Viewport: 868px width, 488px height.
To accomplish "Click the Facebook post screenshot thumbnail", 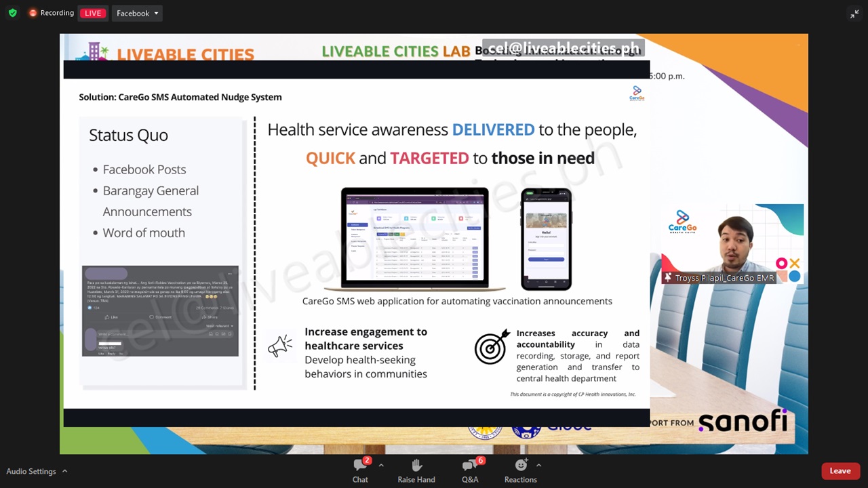I will [x=160, y=311].
